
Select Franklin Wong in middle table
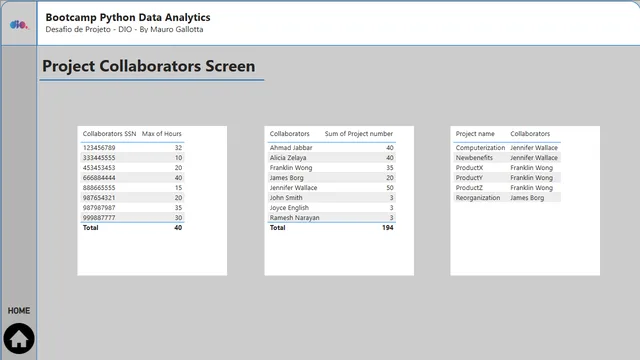(x=291, y=168)
